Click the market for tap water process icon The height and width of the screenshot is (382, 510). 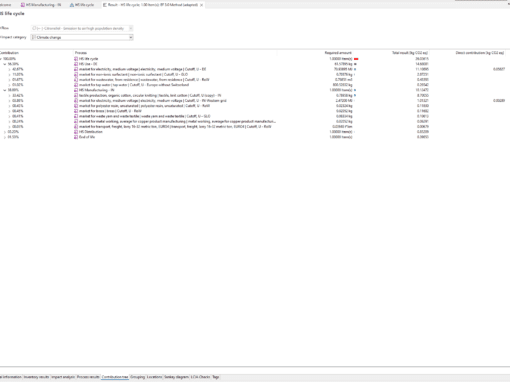tap(76, 85)
